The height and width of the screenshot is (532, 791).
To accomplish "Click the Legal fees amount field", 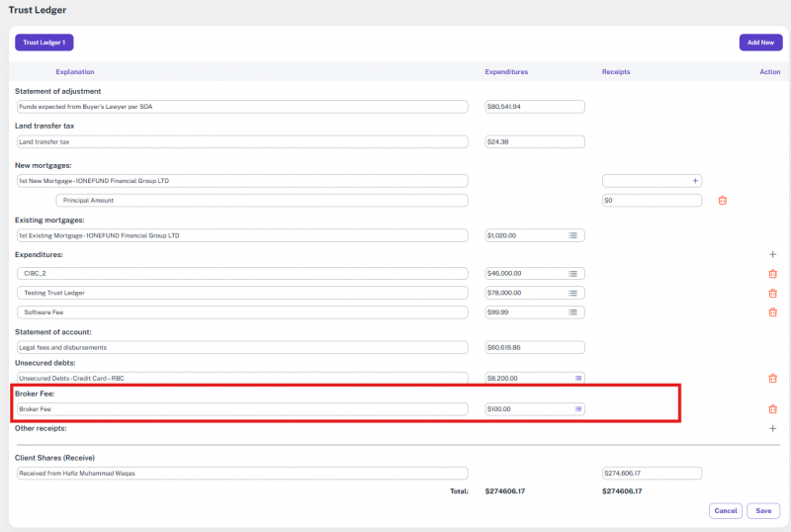I will pos(534,347).
